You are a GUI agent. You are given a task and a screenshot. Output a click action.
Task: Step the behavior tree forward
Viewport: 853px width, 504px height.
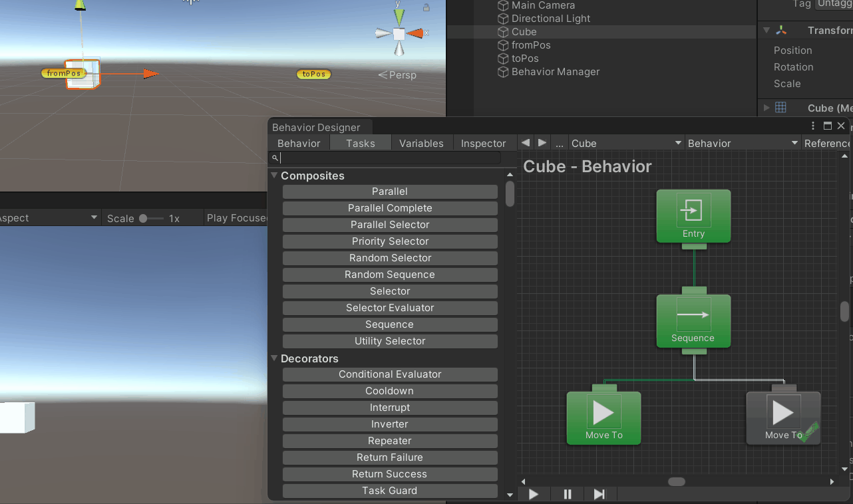(599, 494)
